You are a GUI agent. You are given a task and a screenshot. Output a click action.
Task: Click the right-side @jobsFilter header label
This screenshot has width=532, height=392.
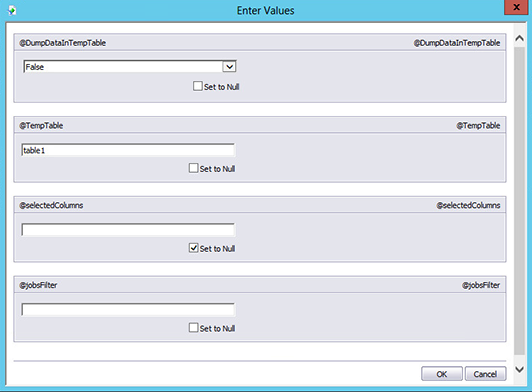[x=481, y=285]
